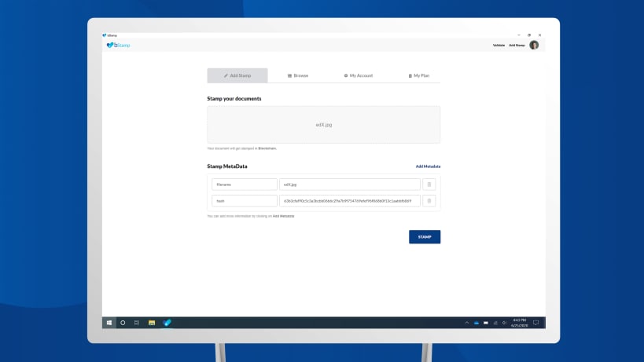Open File Explorer from the taskbar
Viewport: 644px width, 362px height.
pyautogui.click(x=152, y=323)
